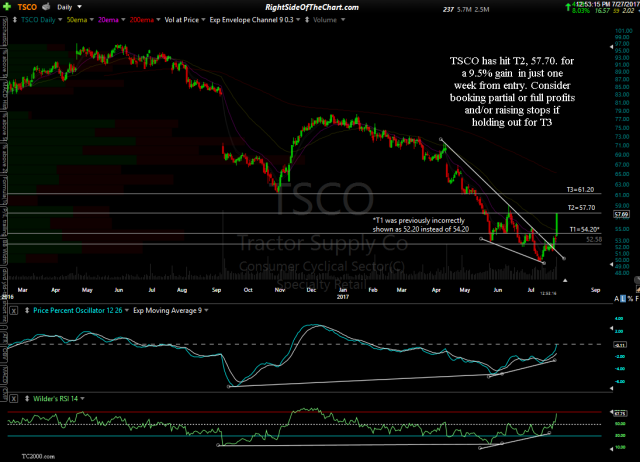
Task: Toggle the F scale button
Action: (637, 299)
